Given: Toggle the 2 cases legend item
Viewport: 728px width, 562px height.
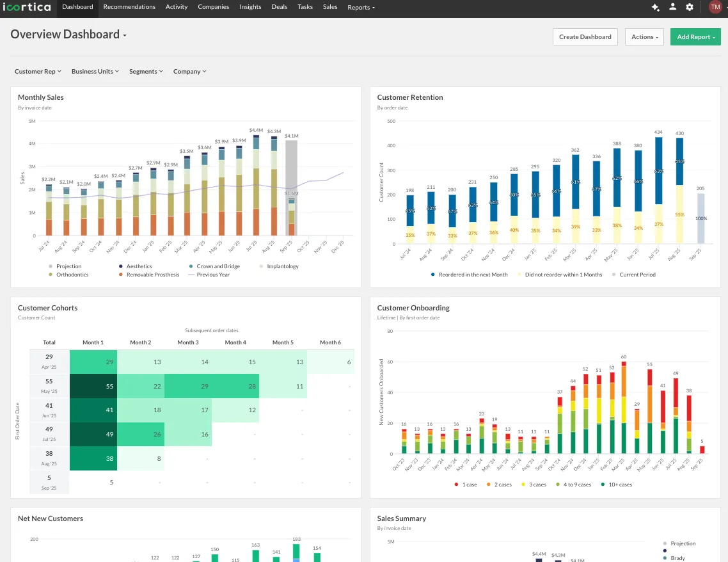Looking at the screenshot, I should 499,485.
